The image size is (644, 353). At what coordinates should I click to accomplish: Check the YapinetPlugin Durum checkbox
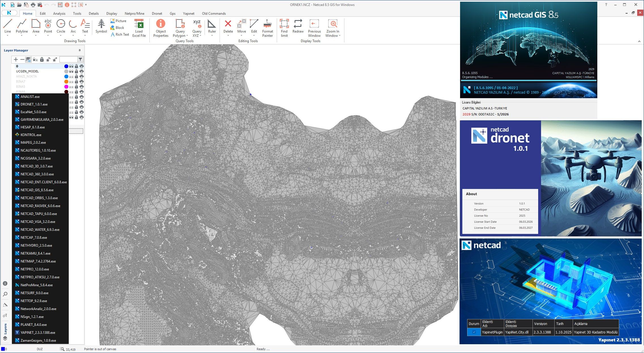[x=474, y=332]
